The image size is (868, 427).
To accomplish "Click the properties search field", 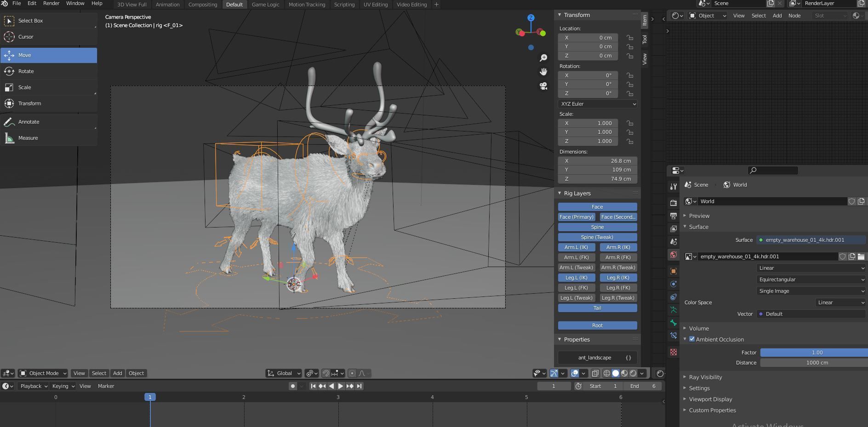I will [773, 171].
